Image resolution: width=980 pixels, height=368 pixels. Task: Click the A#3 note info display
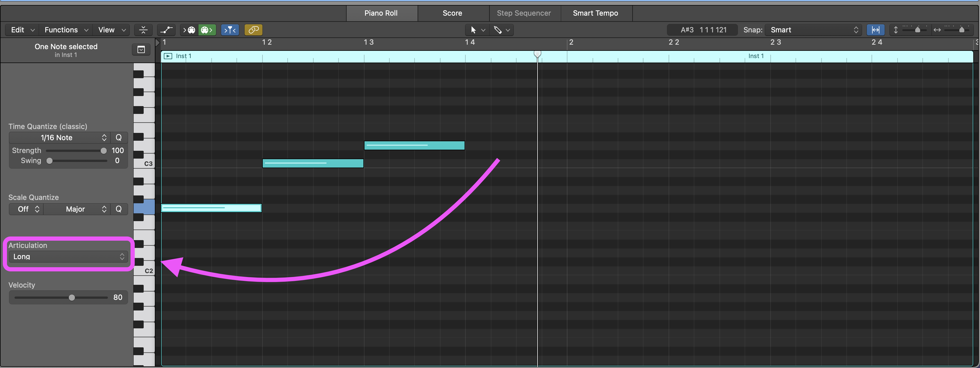(702, 30)
